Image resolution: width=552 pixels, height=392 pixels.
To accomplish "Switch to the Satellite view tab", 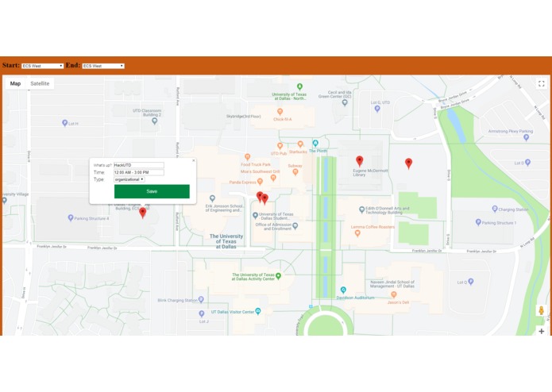I will (x=40, y=83).
